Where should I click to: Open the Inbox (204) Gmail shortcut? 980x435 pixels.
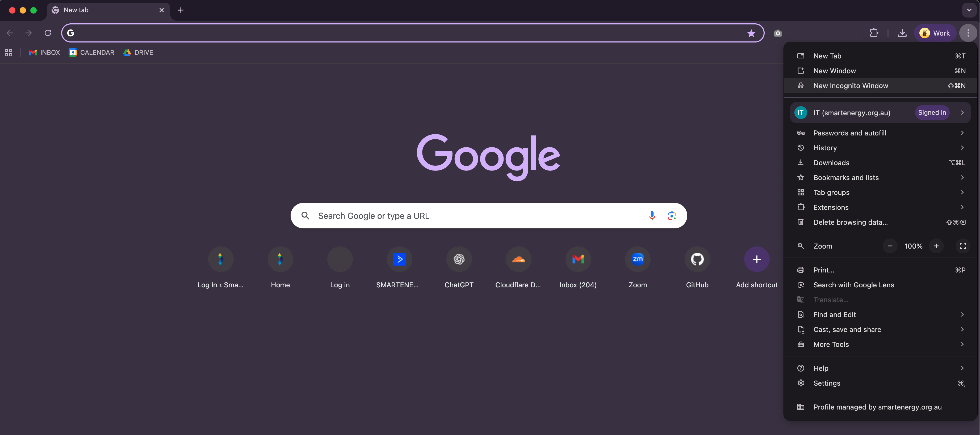(578, 267)
